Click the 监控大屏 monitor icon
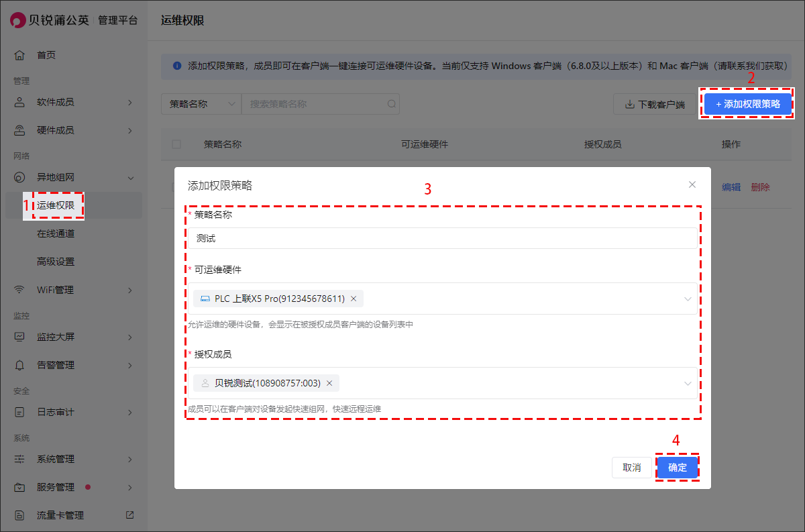805x532 pixels. click(x=19, y=337)
